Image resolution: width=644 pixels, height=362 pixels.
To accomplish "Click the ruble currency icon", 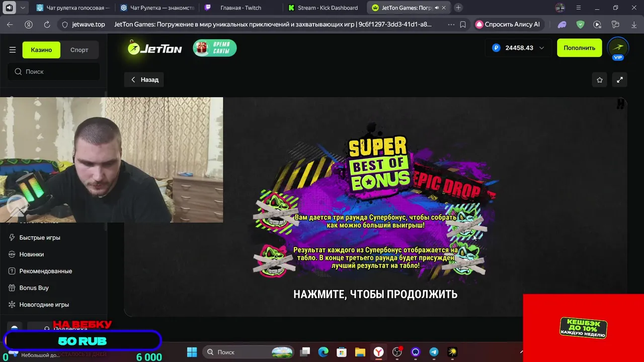I will pyautogui.click(x=497, y=48).
